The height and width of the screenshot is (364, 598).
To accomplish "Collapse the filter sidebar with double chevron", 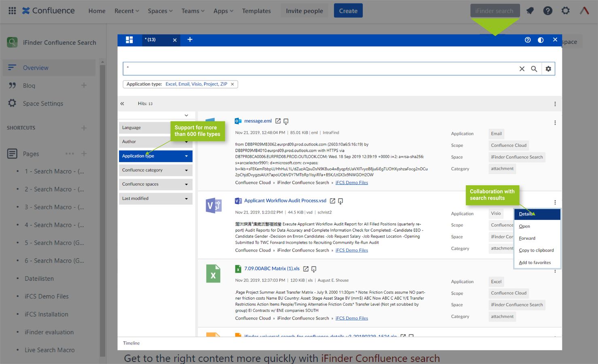I will [122, 104].
